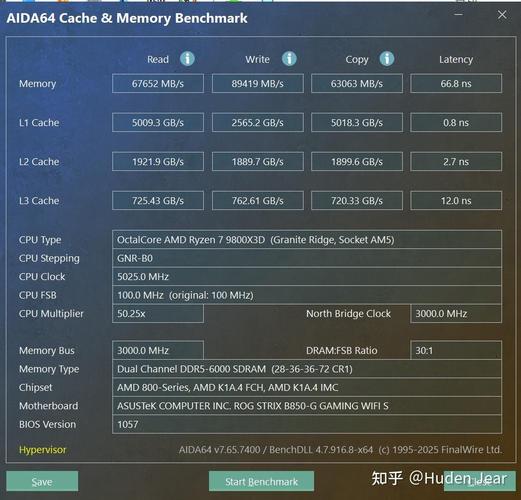
Task: Click the L2 Cache Write value
Action: point(258,162)
